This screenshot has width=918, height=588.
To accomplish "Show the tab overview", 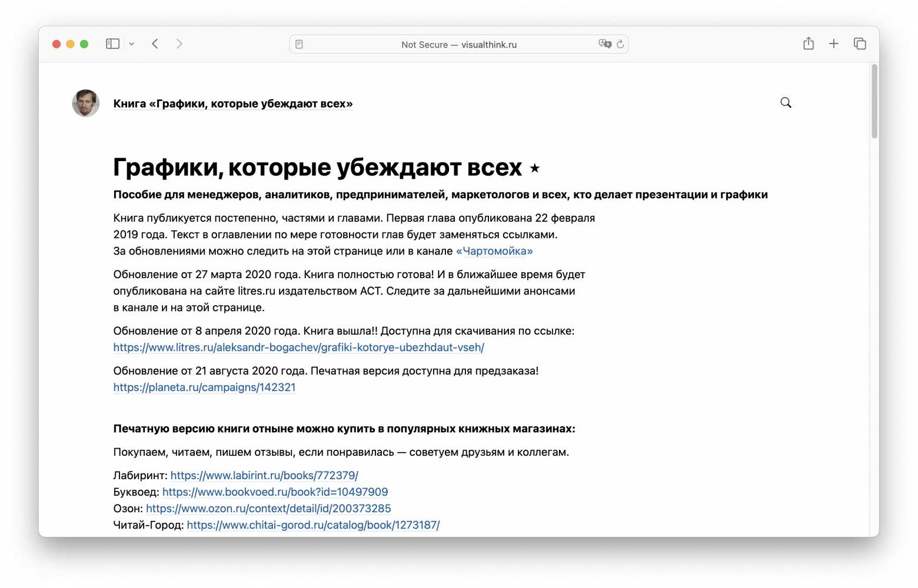I will (x=860, y=44).
